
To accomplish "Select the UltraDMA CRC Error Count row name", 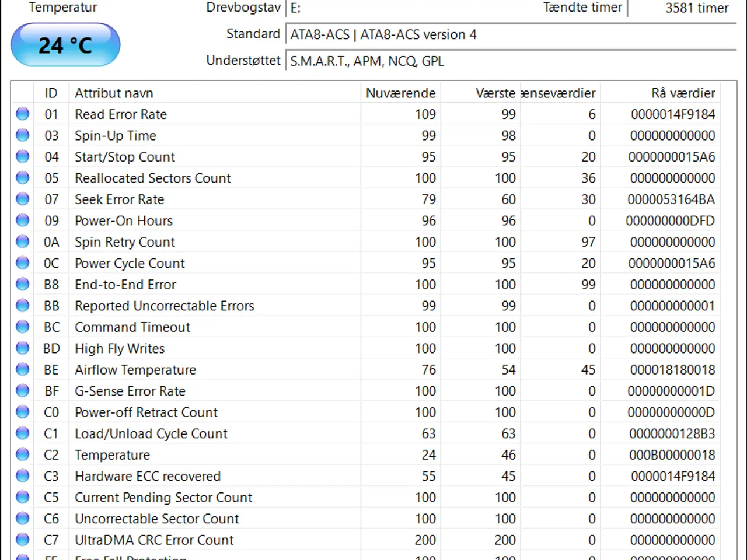I will pyautogui.click(x=154, y=540).
